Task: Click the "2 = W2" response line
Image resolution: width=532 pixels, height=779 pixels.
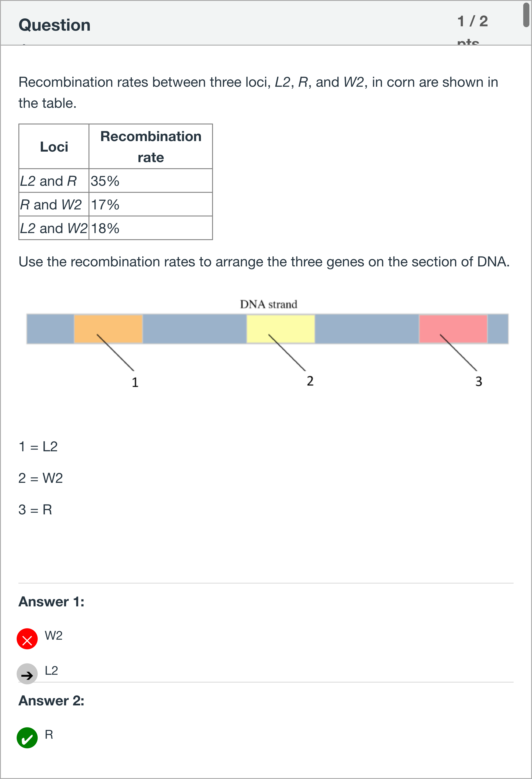Action: [x=41, y=478]
